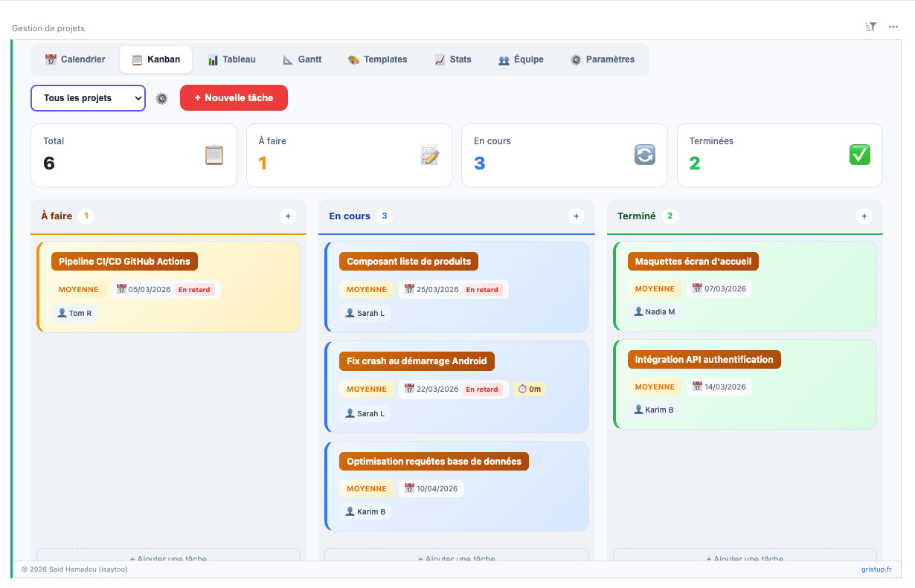Click the Stats chart icon
This screenshot has height=588, width=915.
(x=437, y=59)
